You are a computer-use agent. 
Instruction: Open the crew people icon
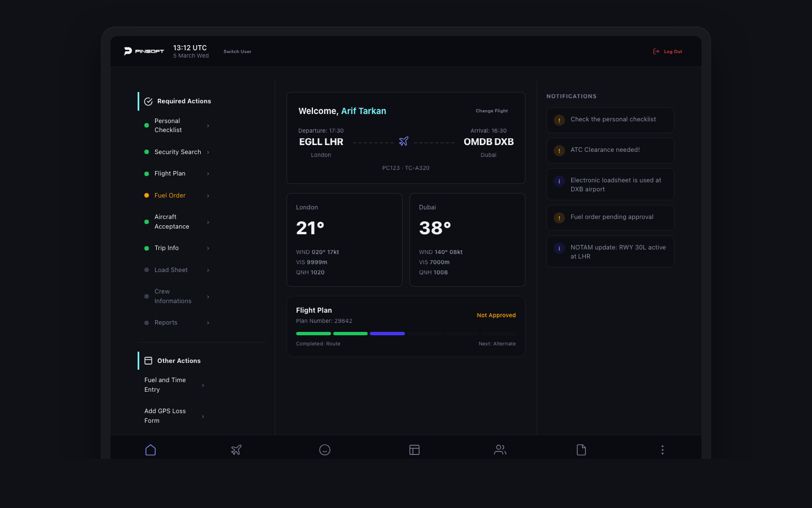click(500, 450)
